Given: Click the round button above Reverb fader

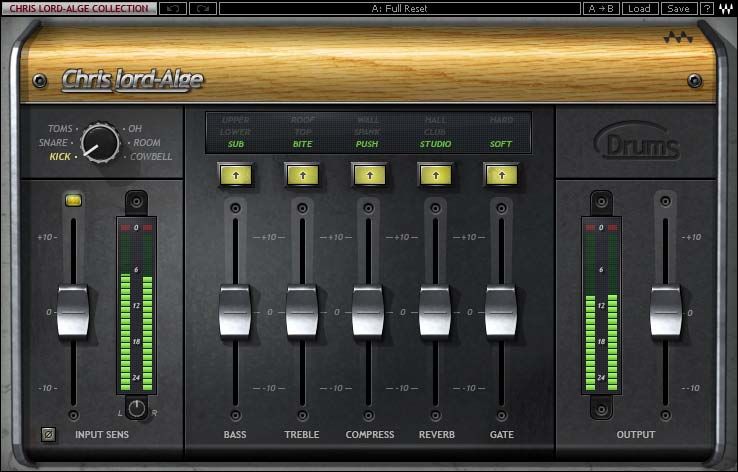Looking at the screenshot, I should (x=436, y=208).
